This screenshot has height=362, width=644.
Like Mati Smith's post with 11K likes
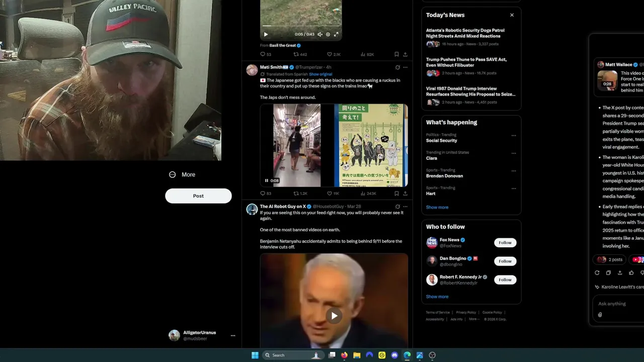[x=333, y=193]
